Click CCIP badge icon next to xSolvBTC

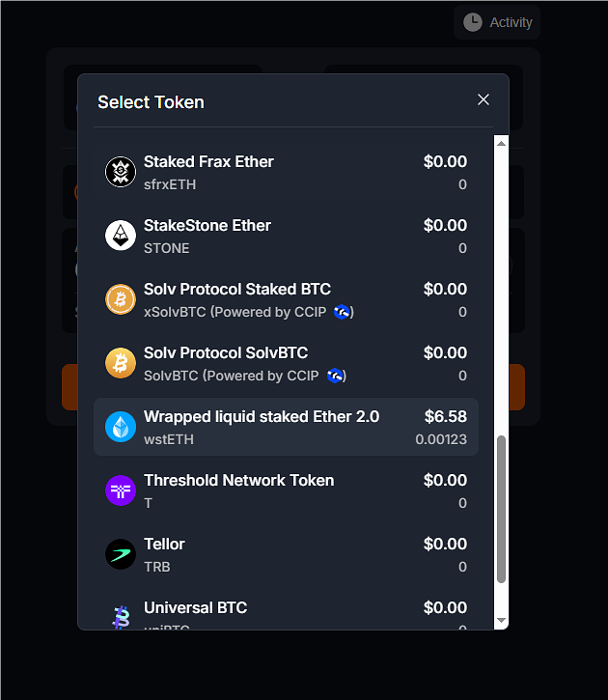click(x=342, y=312)
